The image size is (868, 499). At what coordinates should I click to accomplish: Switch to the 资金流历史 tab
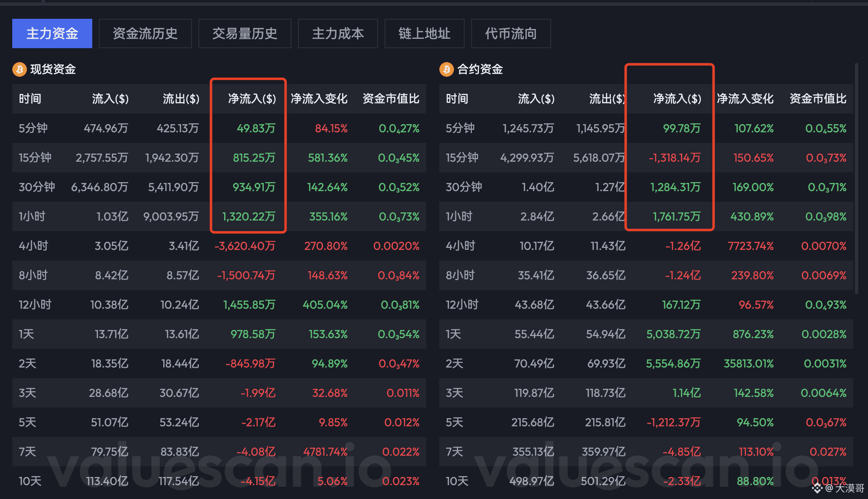click(145, 33)
